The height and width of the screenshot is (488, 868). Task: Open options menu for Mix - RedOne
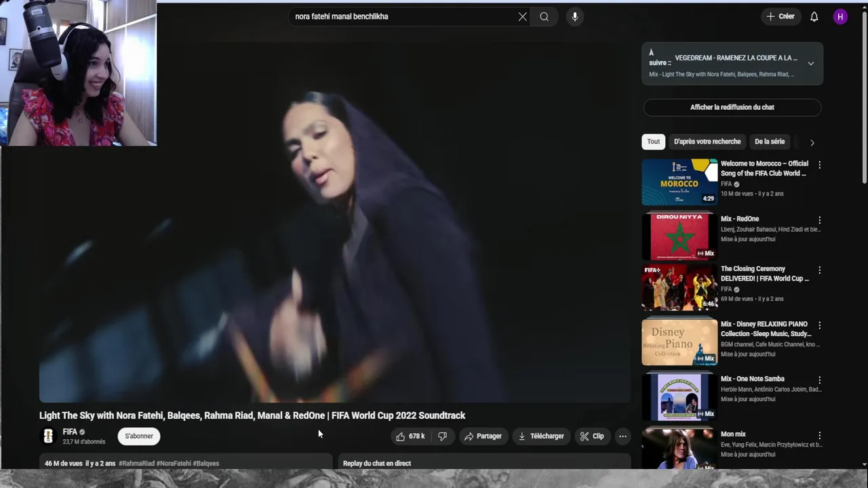tap(819, 220)
